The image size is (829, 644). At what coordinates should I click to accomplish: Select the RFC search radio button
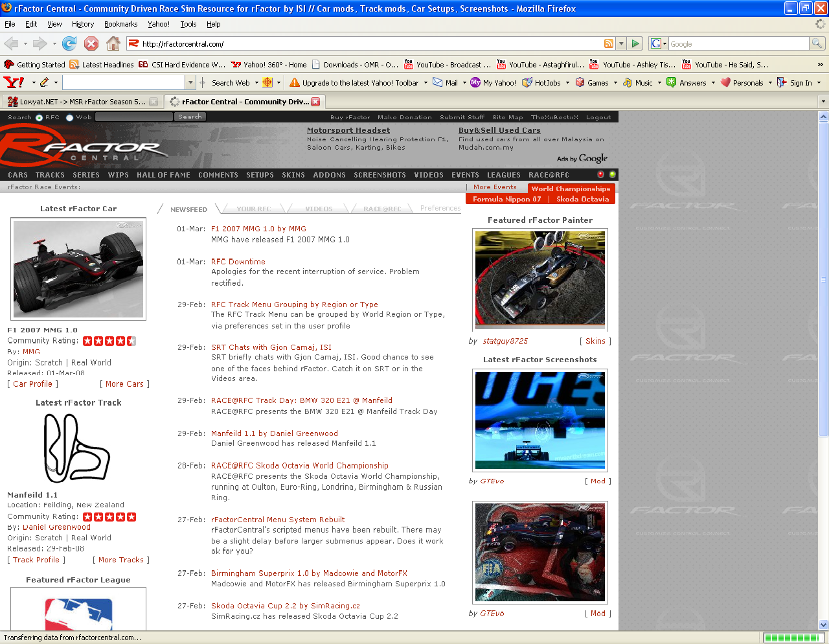[x=40, y=118]
